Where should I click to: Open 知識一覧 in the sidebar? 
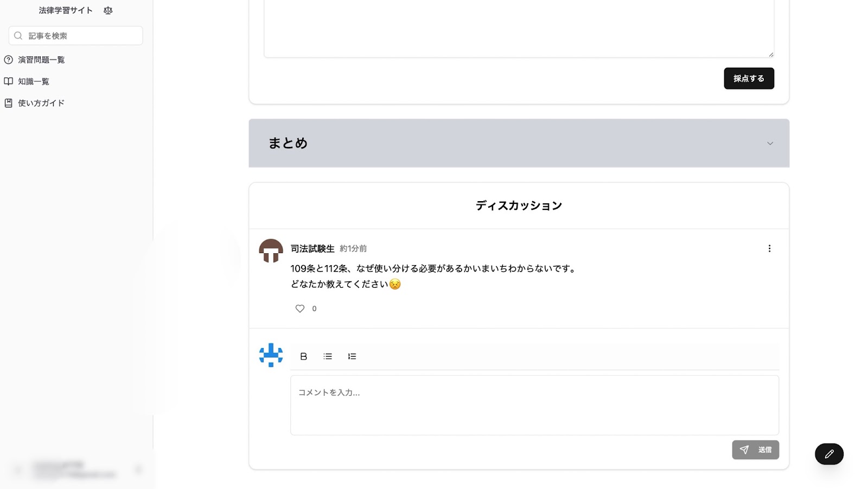tap(34, 81)
